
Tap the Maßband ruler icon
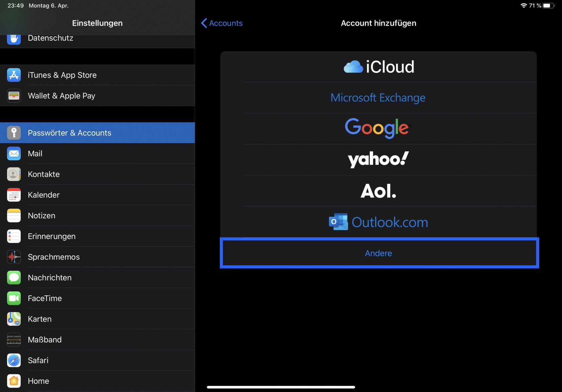click(x=14, y=340)
